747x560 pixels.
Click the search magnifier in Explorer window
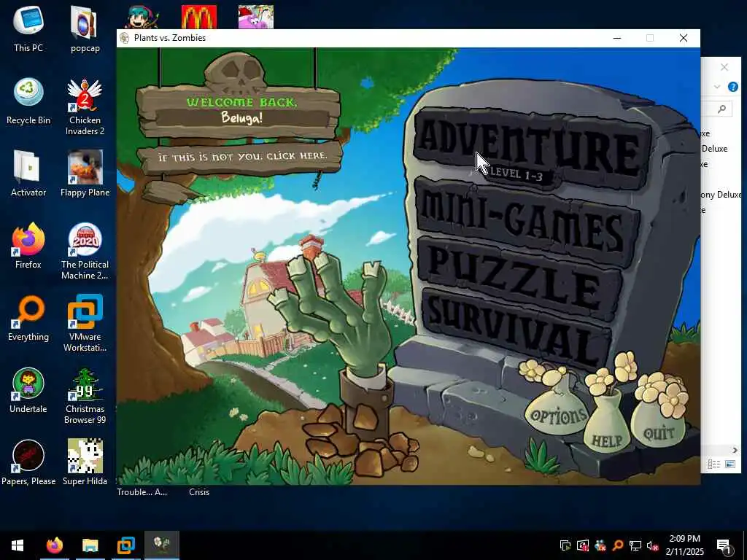(x=721, y=109)
